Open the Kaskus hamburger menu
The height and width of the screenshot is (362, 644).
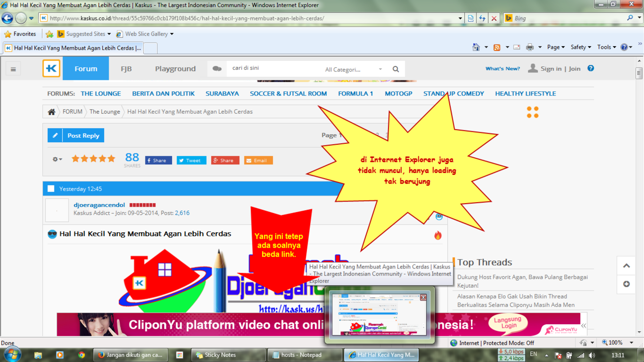13,69
